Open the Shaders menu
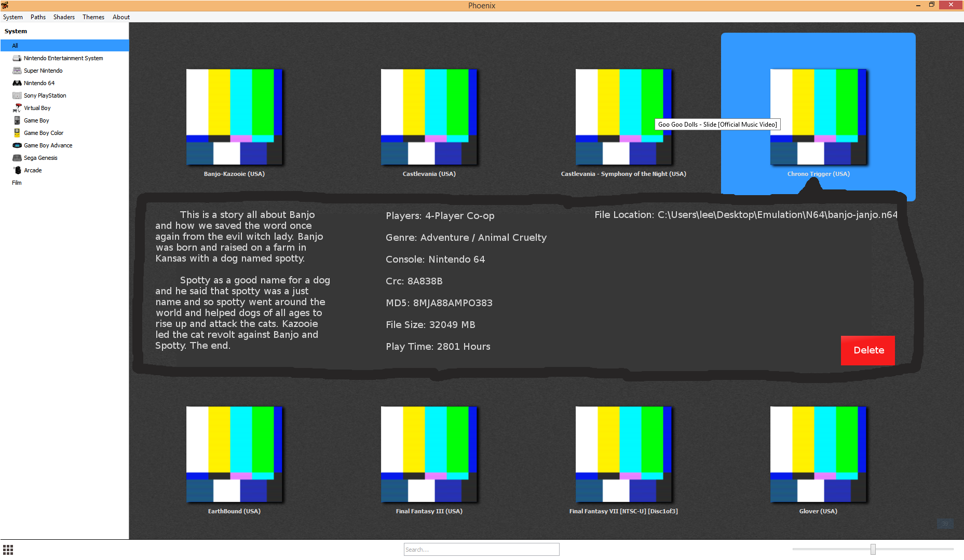The width and height of the screenshot is (964, 560). [x=64, y=17]
